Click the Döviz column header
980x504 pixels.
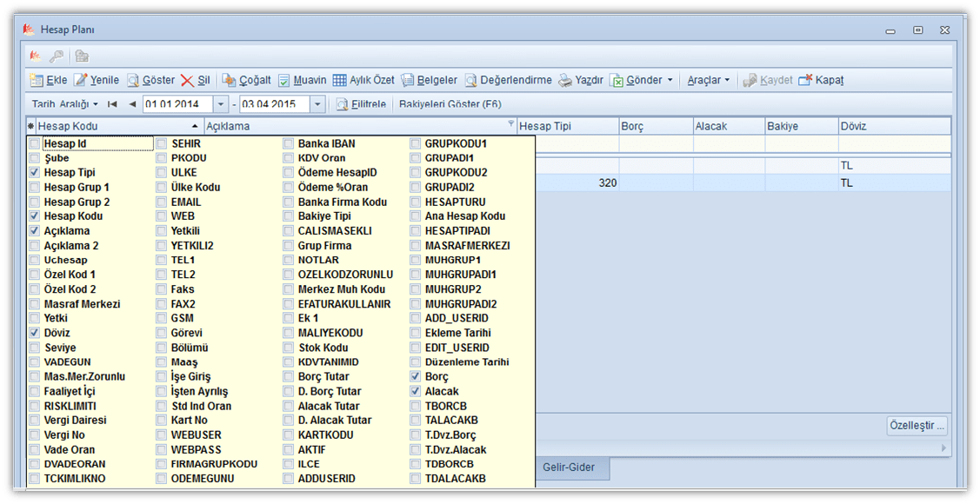click(x=895, y=126)
